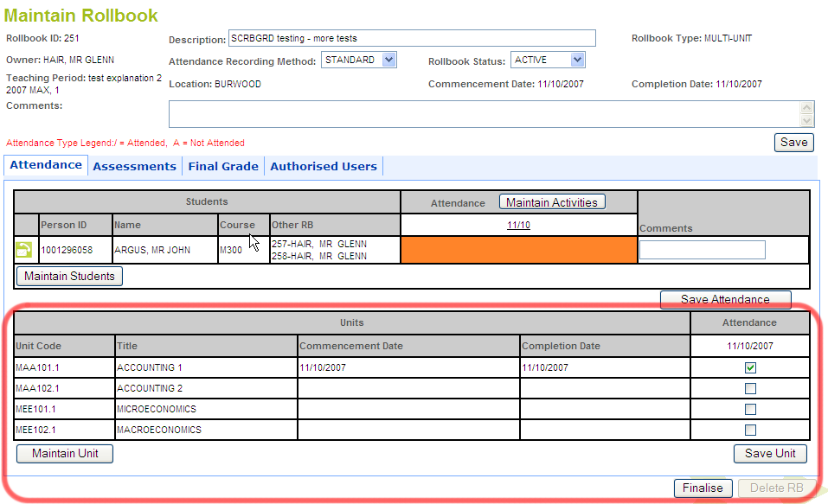Click the Finalise button

point(703,488)
